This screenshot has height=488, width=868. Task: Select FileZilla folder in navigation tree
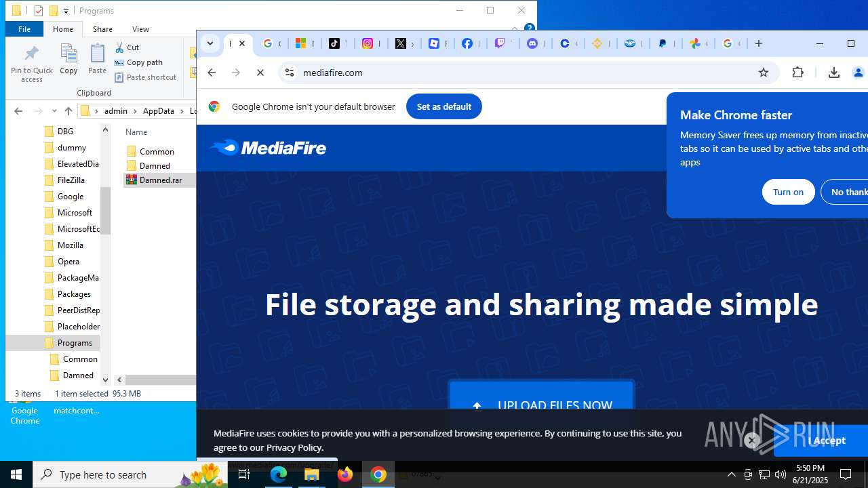pos(71,180)
